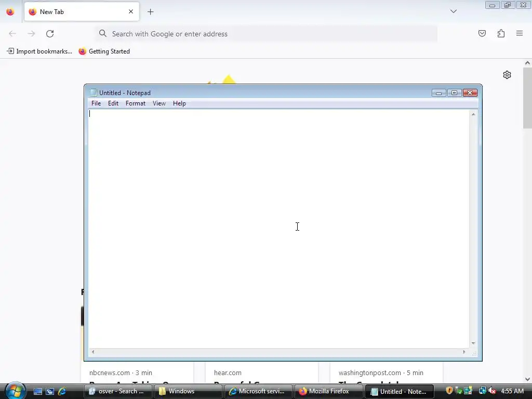This screenshot has width=532, height=399.
Task: Click Notepad's vertical scrollbar up arrow
Action: [473, 114]
